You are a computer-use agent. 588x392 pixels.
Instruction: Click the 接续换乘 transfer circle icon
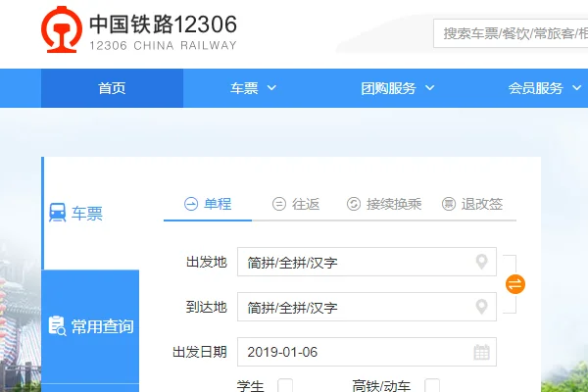(x=353, y=204)
